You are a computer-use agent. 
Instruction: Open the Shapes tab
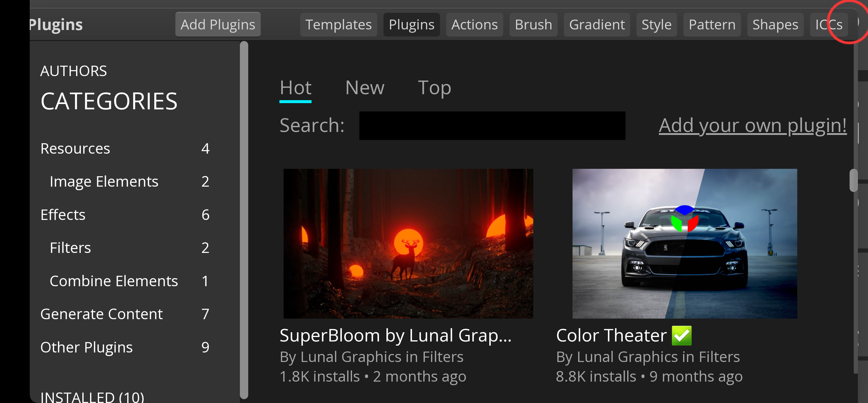point(775,24)
